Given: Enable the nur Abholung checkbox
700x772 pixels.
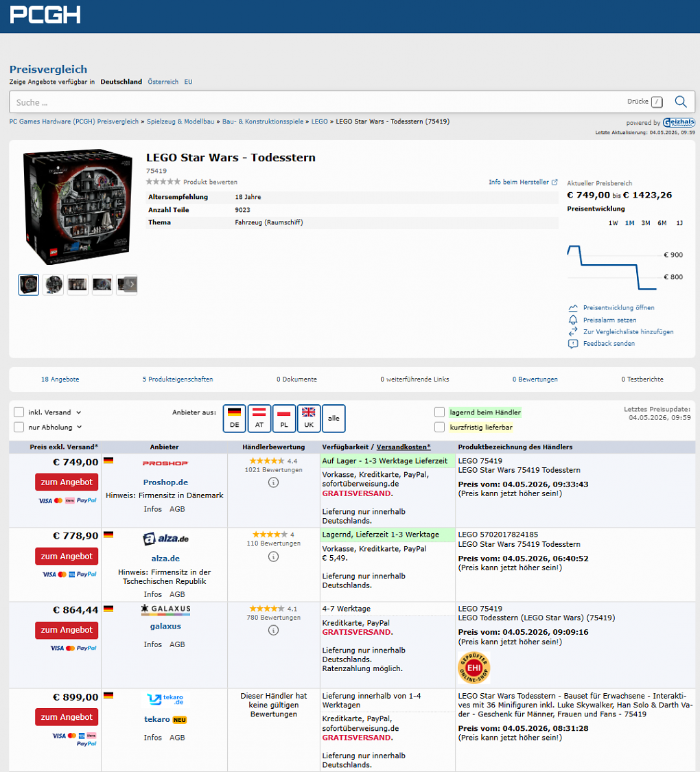Looking at the screenshot, I should pyautogui.click(x=19, y=427).
